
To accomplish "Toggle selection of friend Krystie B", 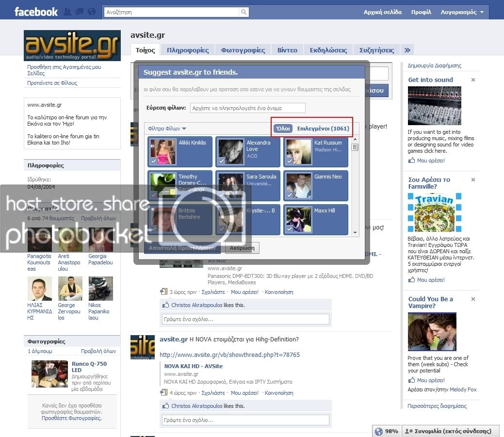I will [247, 220].
